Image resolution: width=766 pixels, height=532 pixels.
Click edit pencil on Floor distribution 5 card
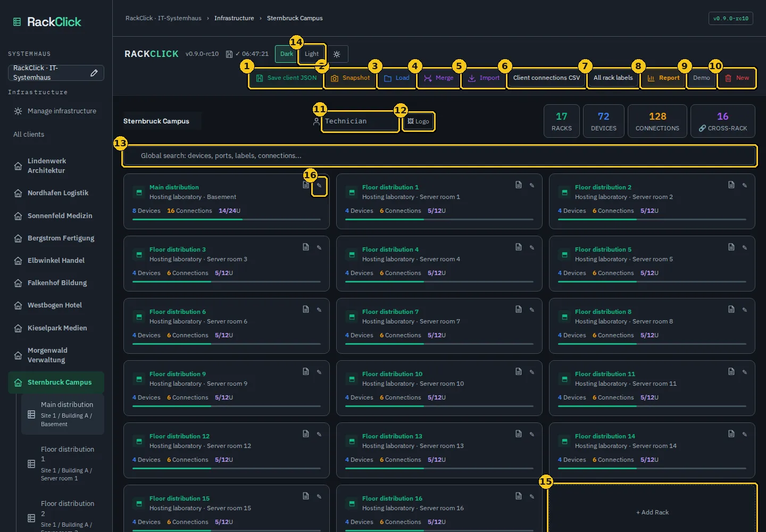(745, 247)
